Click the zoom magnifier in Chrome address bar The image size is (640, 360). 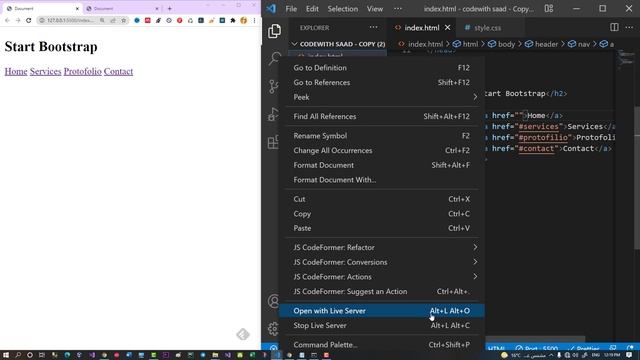point(102,20)
